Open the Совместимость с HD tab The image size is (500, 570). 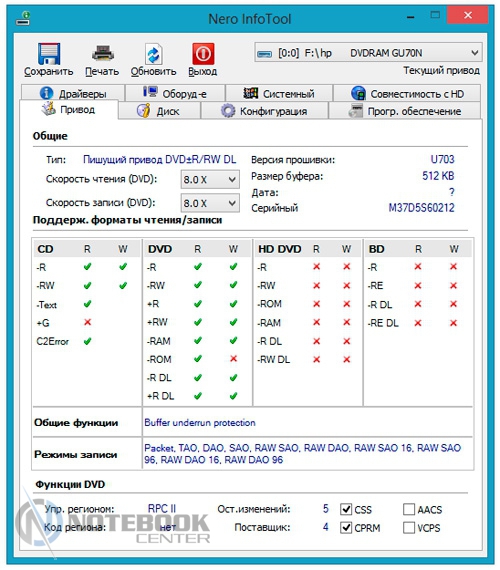[407, 93]
